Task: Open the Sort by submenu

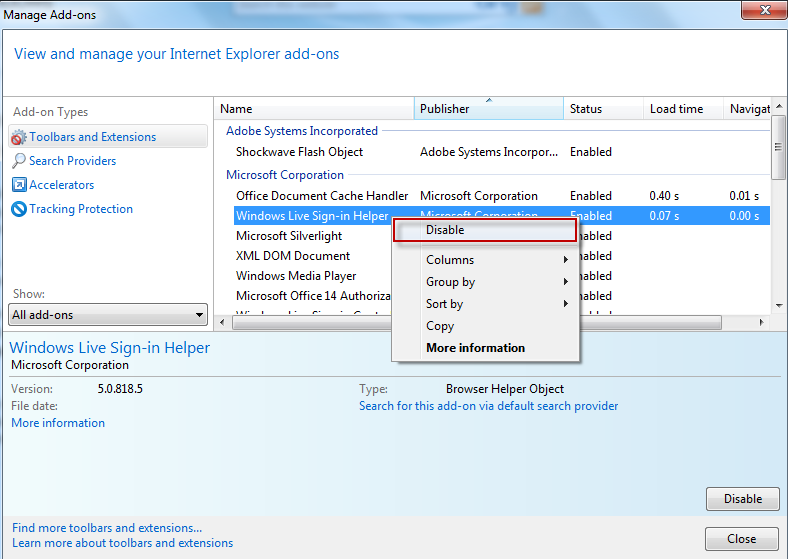Action: pyautogui.click(x=485, y=304)
